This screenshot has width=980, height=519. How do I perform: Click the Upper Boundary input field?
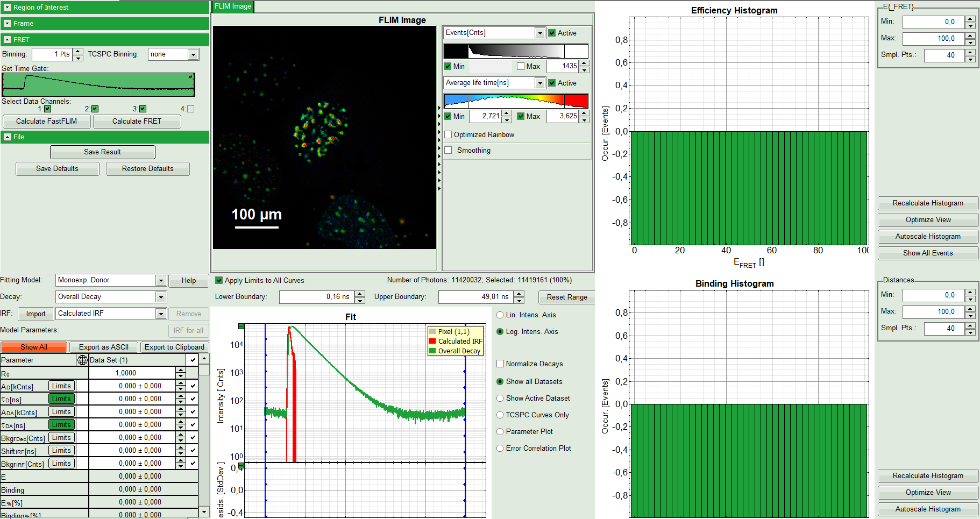475,297
